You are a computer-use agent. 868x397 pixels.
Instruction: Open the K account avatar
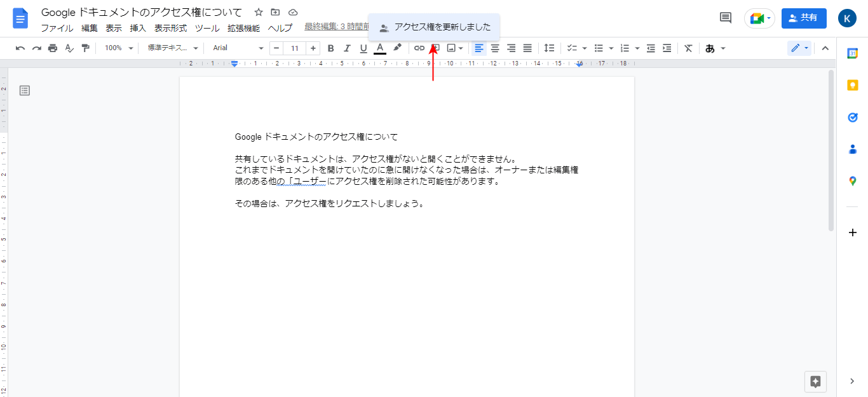coord(847,18)
